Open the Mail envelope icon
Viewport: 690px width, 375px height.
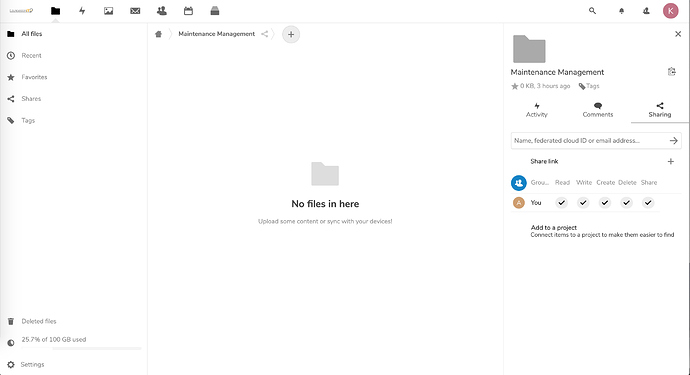pos(135,11)
